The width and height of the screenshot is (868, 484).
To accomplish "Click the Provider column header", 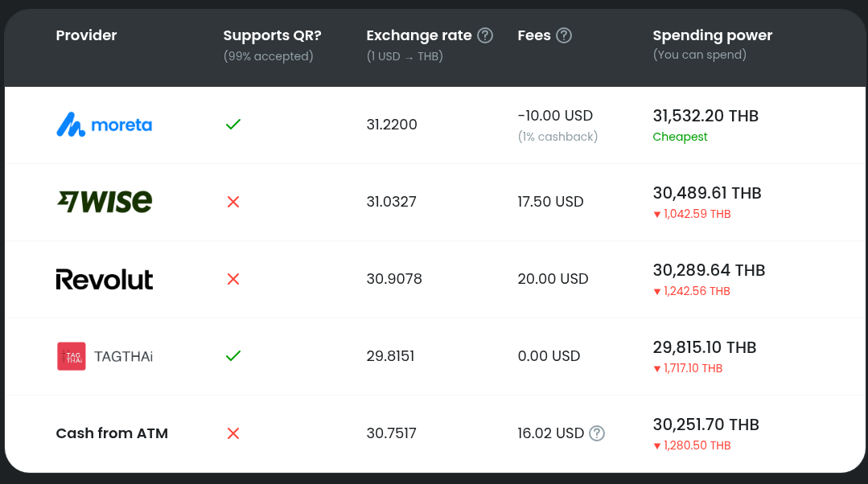I will [x=86, y=35].
